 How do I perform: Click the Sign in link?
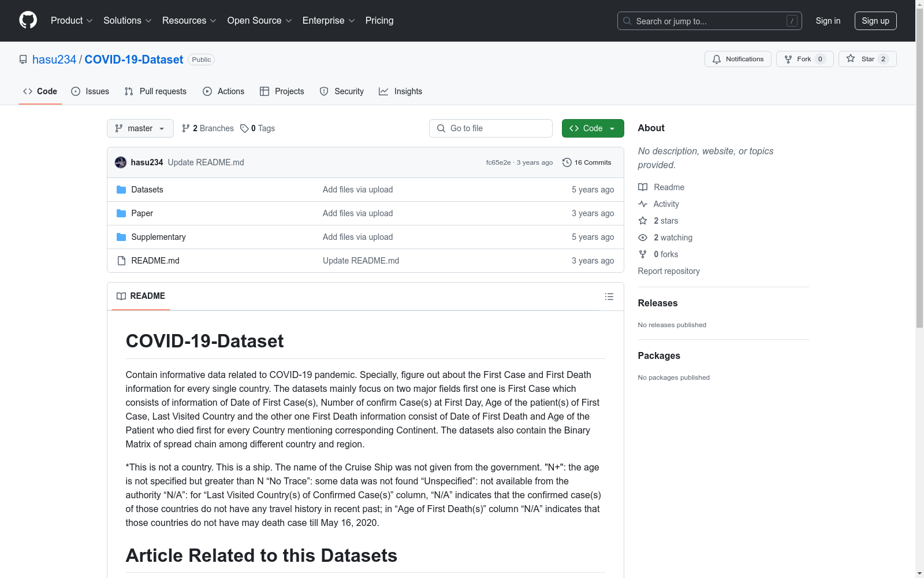point(828,21)
